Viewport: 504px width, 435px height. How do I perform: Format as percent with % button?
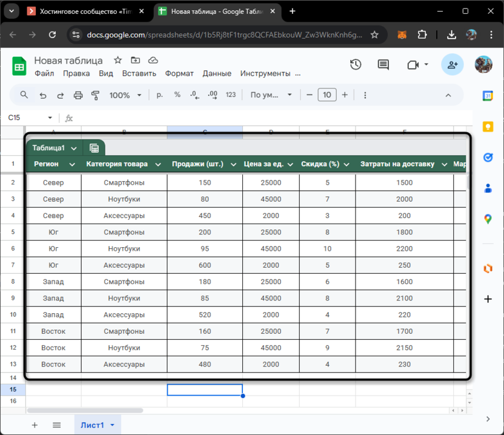click(177, 95)
